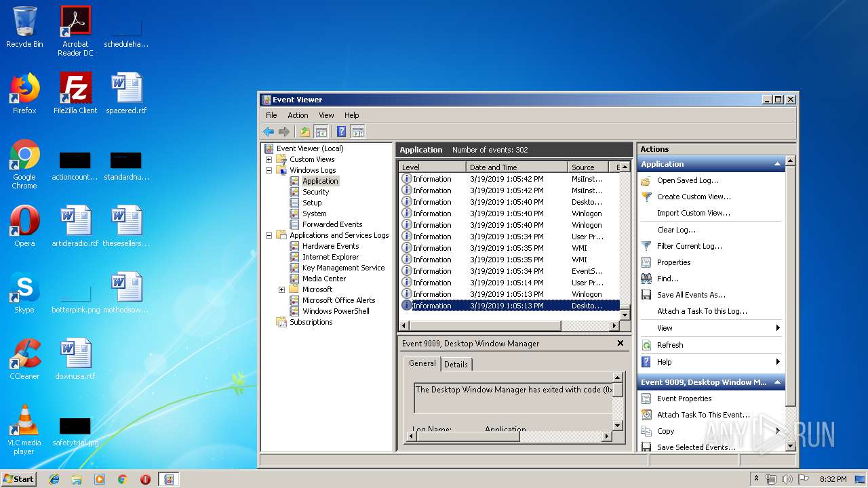Viewport: 868px width, 488px height.
Task: Click Actions pane scrollbar up arrow
Action: pyautogui.click(x=790, y=161)
